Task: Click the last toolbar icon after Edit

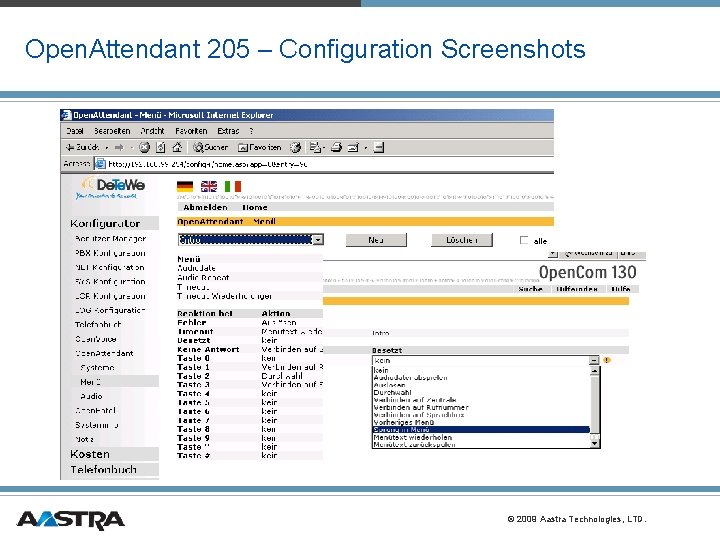Action: (379, 147)
